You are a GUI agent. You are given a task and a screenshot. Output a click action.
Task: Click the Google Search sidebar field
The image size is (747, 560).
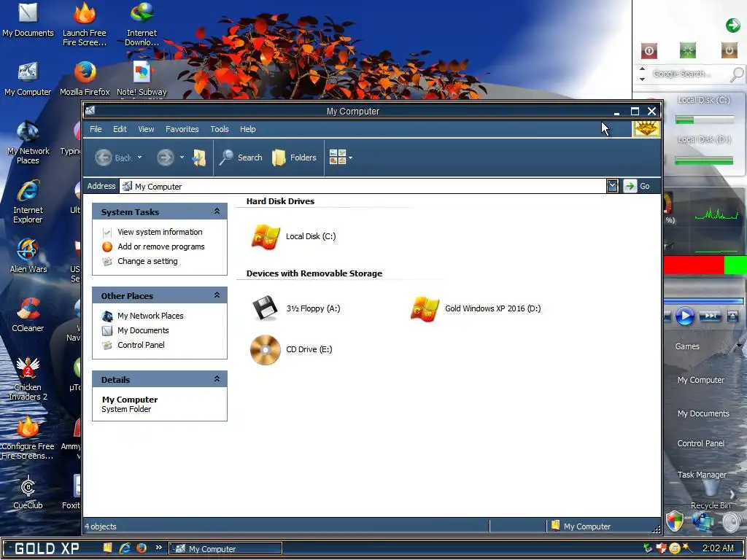(681, 74)
